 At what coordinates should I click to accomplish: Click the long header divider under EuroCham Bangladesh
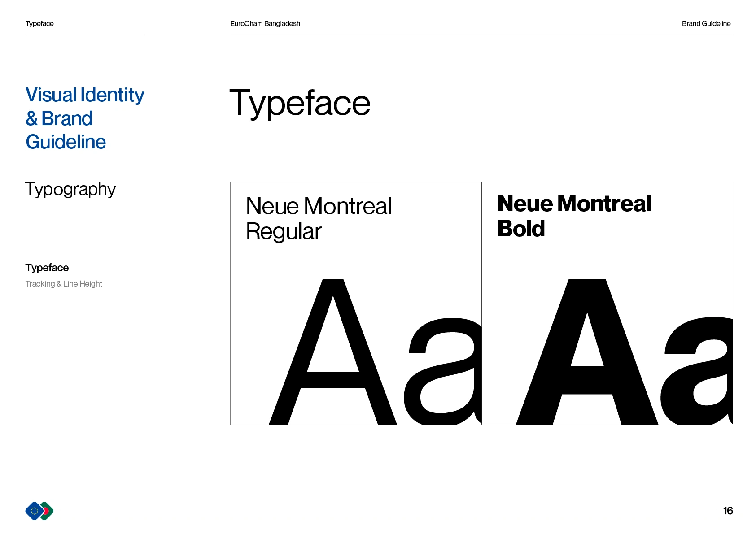[x=481, y=35]
